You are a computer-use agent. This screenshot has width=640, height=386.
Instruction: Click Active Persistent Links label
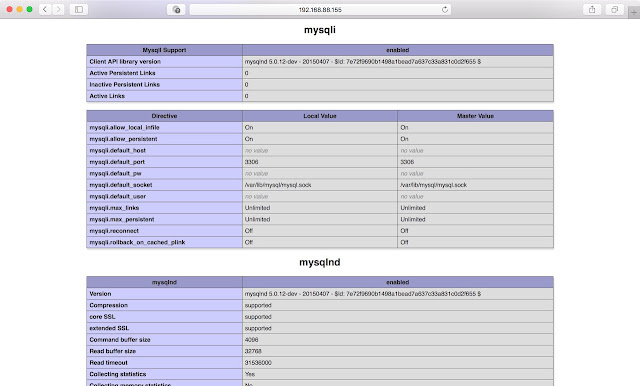point(122,73)
